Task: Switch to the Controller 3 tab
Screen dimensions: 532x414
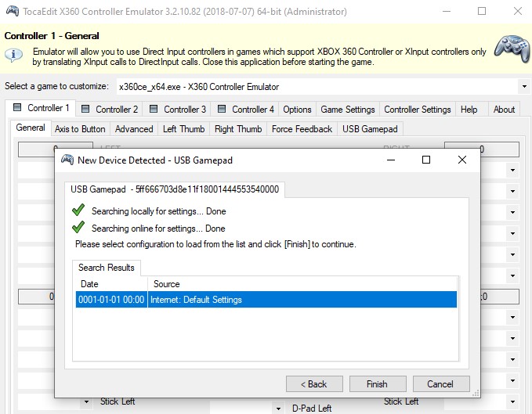Action: 178,110
